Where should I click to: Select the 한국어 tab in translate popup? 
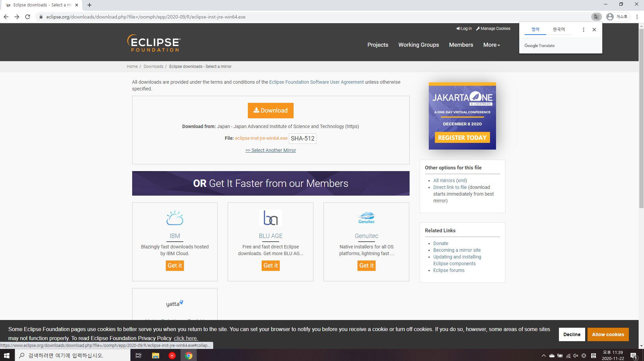(559, 30)
